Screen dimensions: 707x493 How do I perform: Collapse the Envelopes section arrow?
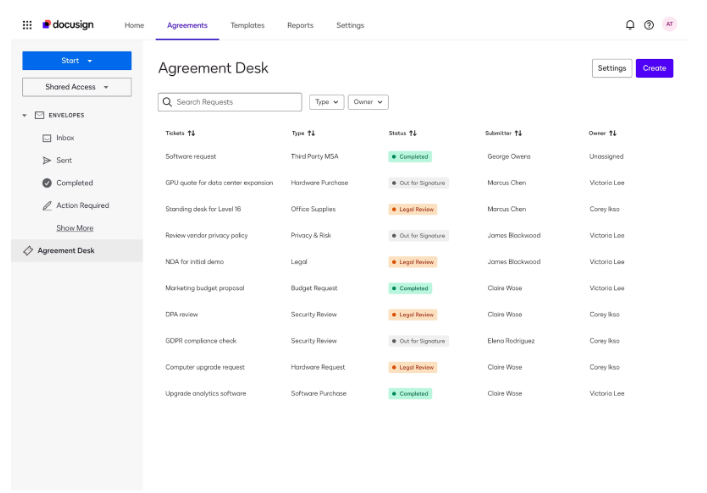click(25, 115)
